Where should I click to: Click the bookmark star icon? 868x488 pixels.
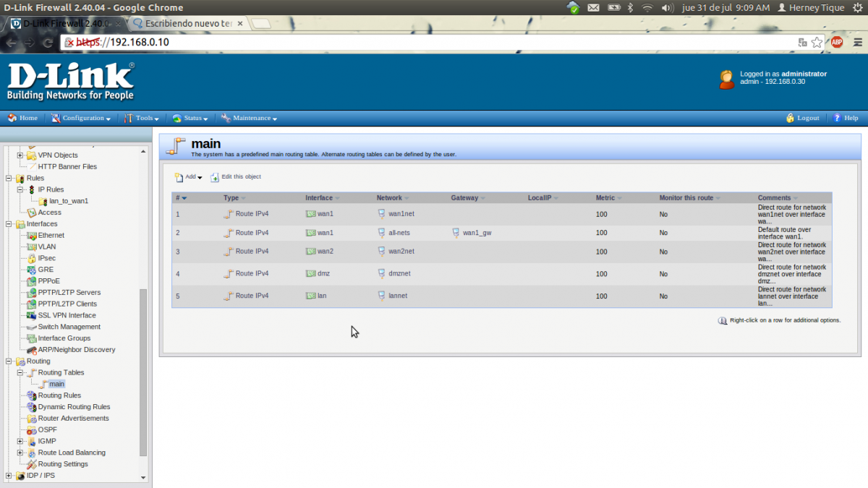point(817,43)
